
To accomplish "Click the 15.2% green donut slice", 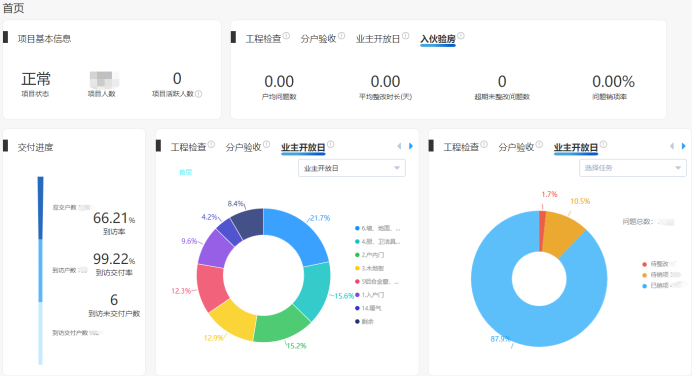I will pyautogui.click(x=281, y=325).
